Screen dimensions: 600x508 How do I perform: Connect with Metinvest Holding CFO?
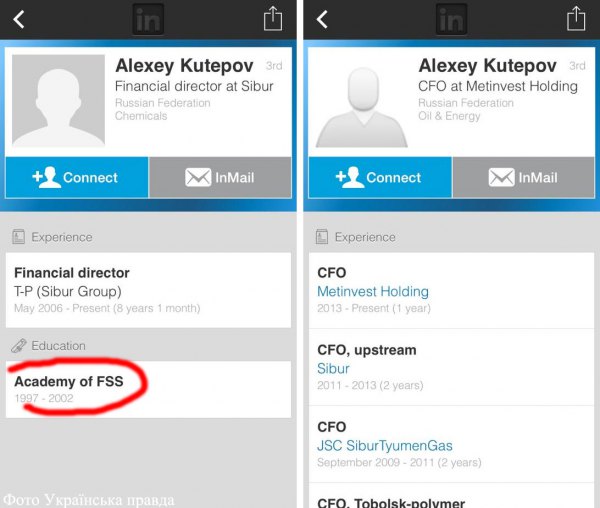tap(379, 178)
